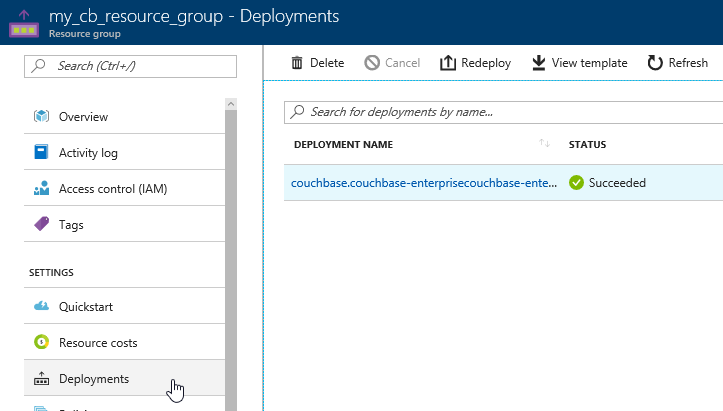
Task: Click the STATUS column header
Action: click(x=587, y=144)
